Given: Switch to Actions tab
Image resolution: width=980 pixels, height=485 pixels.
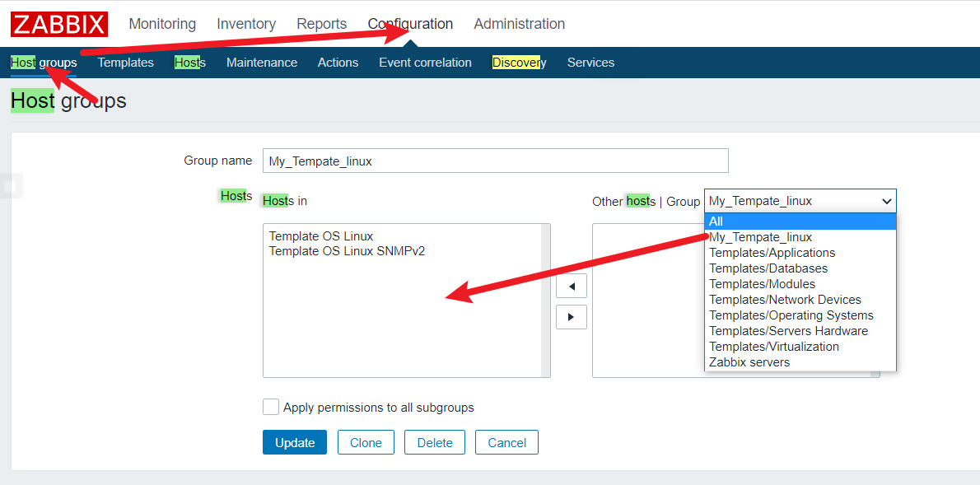Looking at the screenshot, I should point(338,63).
